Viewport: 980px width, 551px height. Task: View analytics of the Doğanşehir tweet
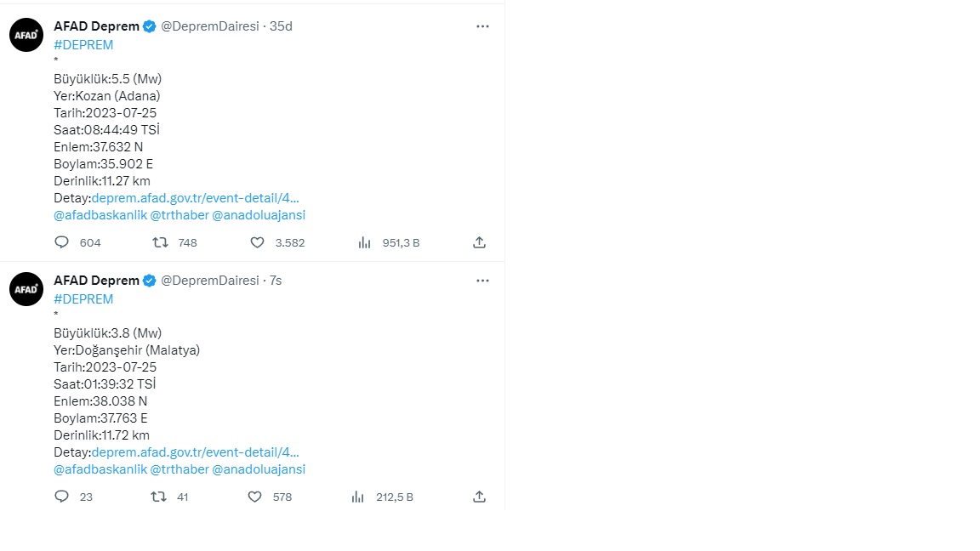[358, 497]
